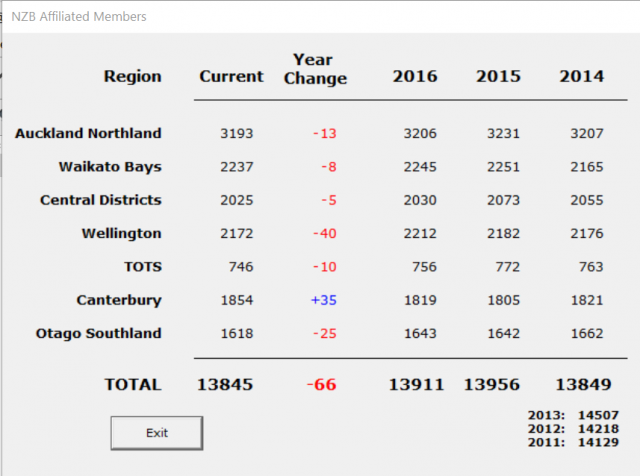Viewport: 640px width, 476px height.
Task: Click Canterbury year change +35
Action: [324, 300]
